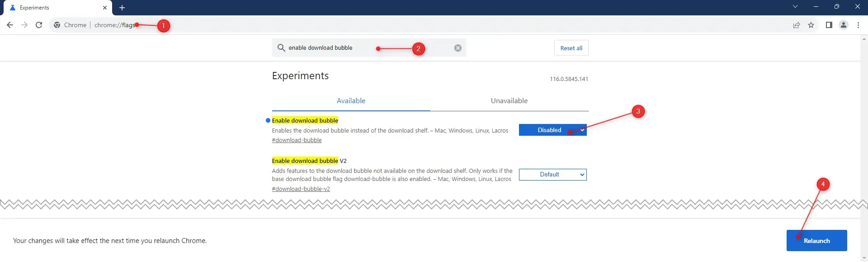Close the Experiments tab

(105, 8)
